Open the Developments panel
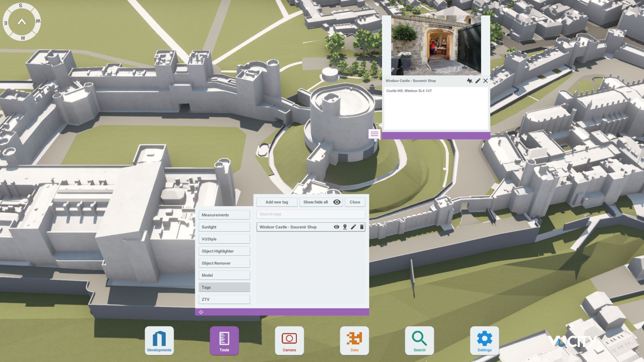Viewport: 644px width, 362px height. [159, 340]
